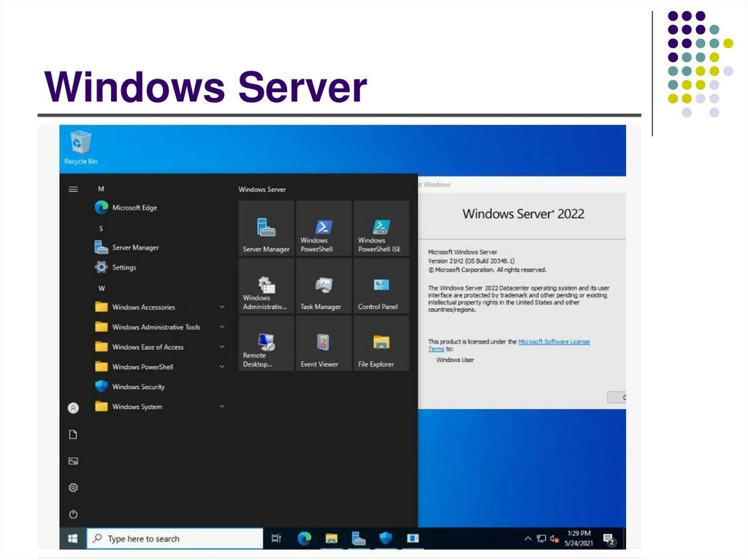The height and width of the screenshot is (560, 748).
Task: Open the Microsoft Software License Terms link
Action: click(511, 345)
